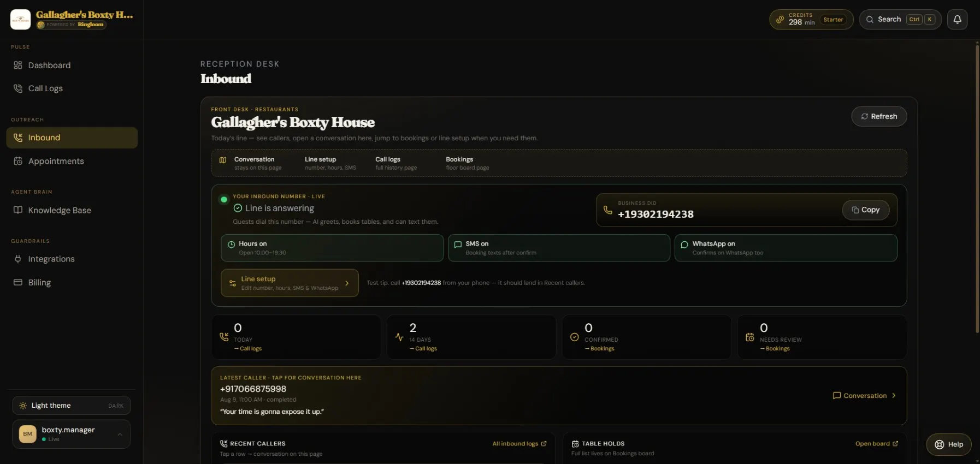980x464 pixels.
Task: Click the sliders icon in Line setup
Action: pyautogui.click(x=233, y=283)
